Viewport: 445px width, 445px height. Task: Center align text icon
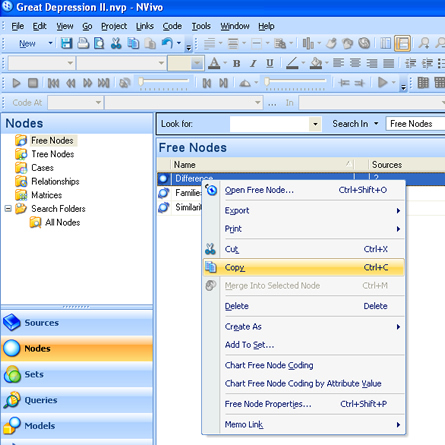355,63
